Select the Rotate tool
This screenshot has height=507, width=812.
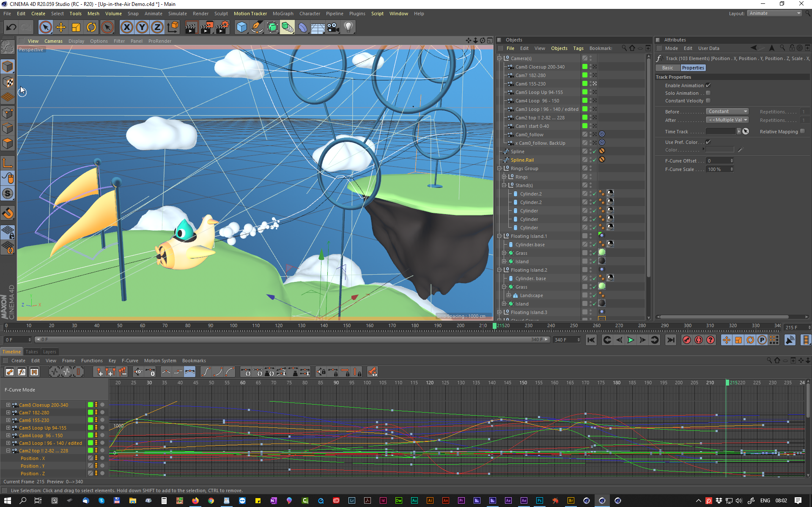pyautogui.click(x=91, y=28)
